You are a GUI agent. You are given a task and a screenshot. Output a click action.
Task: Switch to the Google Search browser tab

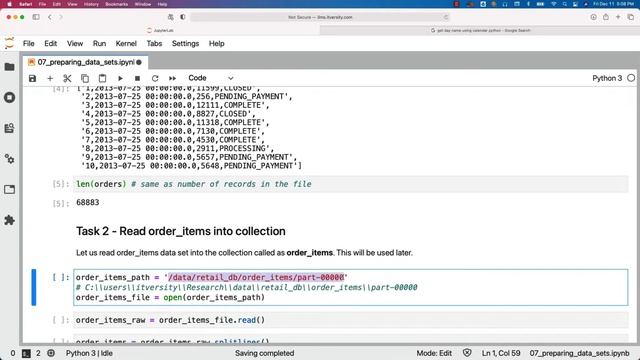pyautogui.click(x=480, y=30)
